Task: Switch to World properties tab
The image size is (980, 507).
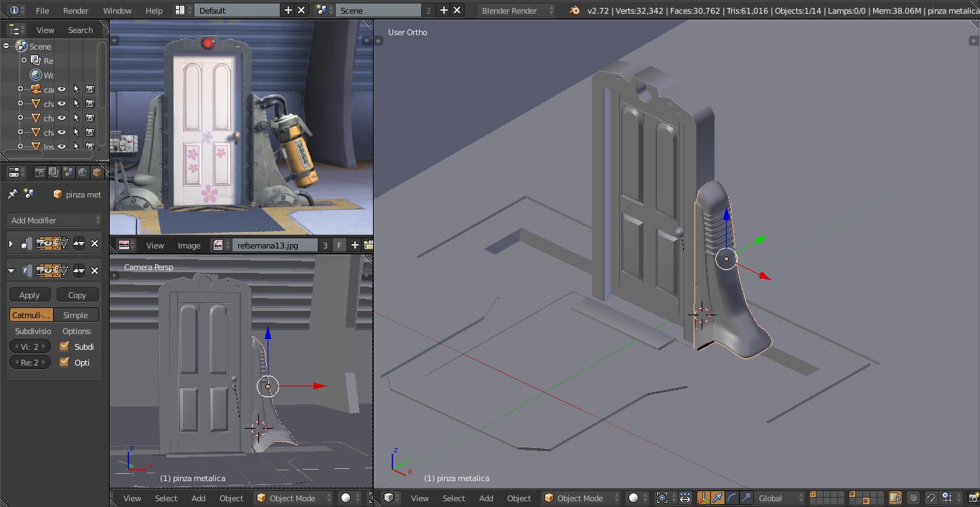Action: click(x=83, y=172)
